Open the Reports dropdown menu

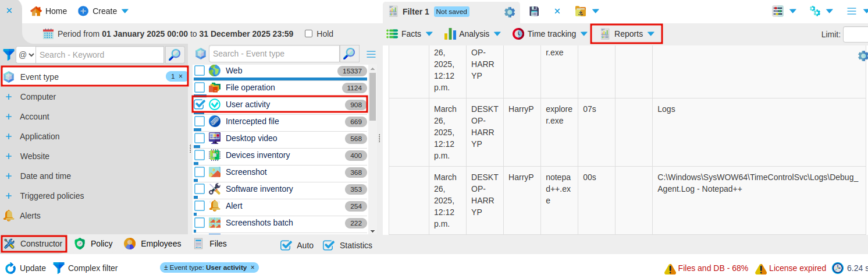[627, 34]
